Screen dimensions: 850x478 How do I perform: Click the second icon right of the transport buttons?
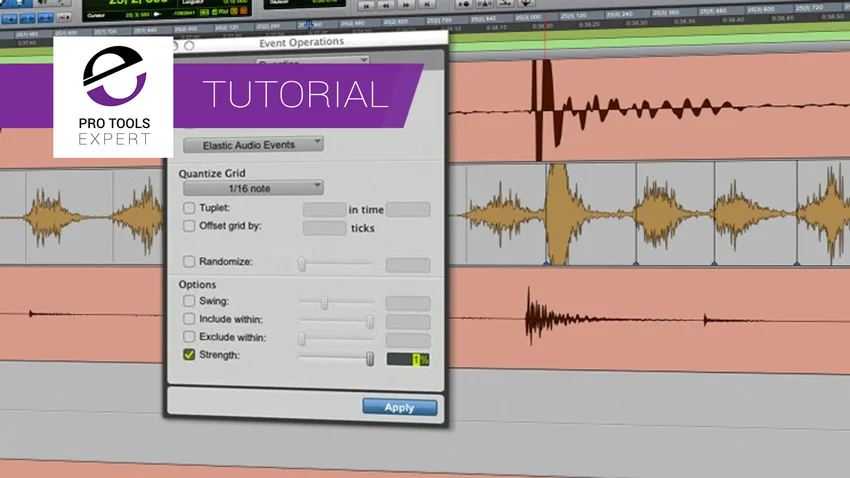click(x=484, y=3)
